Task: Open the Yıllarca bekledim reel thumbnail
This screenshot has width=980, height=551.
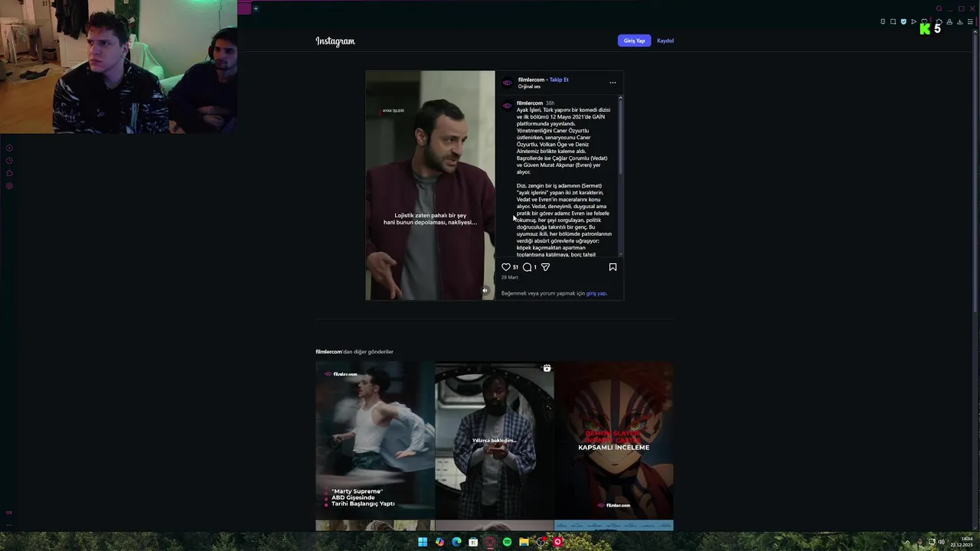Action: pyautogui.click(x=494, y=440)
